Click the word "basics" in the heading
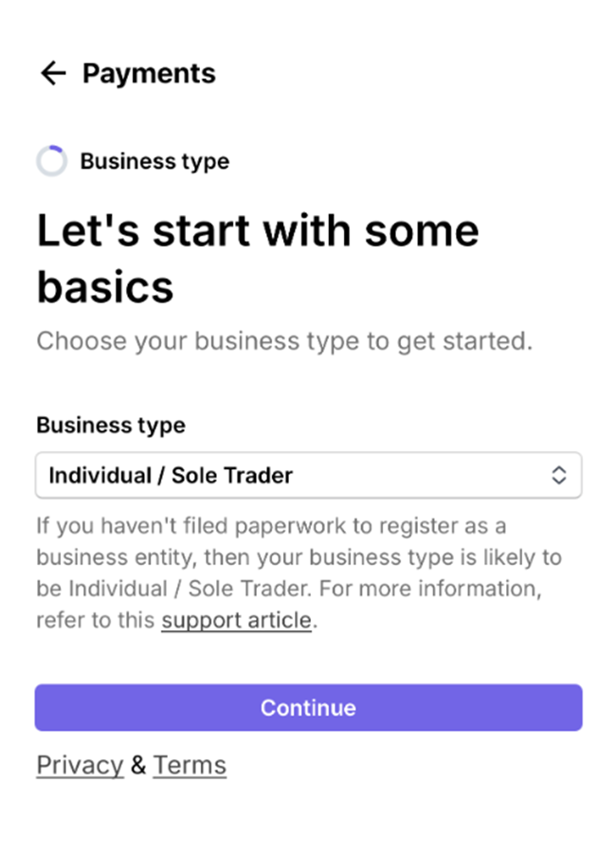The width and height of the screenshot is (616, 855). pyautogui.click(x=105, y=286)
